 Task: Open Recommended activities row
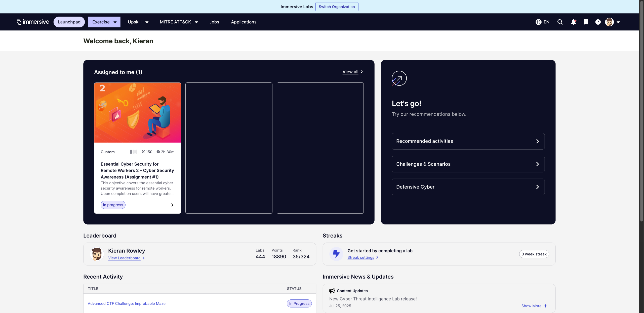coord(468,141)
